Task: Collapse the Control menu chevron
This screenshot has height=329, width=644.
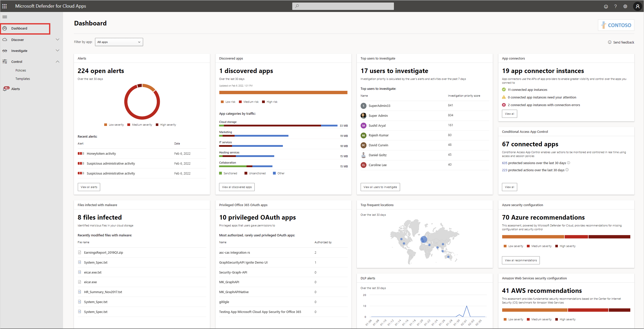Action: click(x=57, y=62)
